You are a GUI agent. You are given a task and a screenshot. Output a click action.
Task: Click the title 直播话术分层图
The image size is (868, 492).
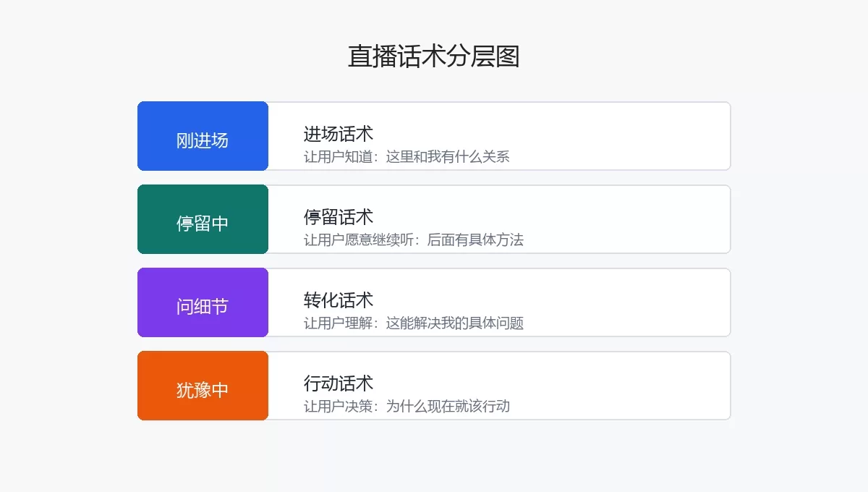tap(434, 56)
